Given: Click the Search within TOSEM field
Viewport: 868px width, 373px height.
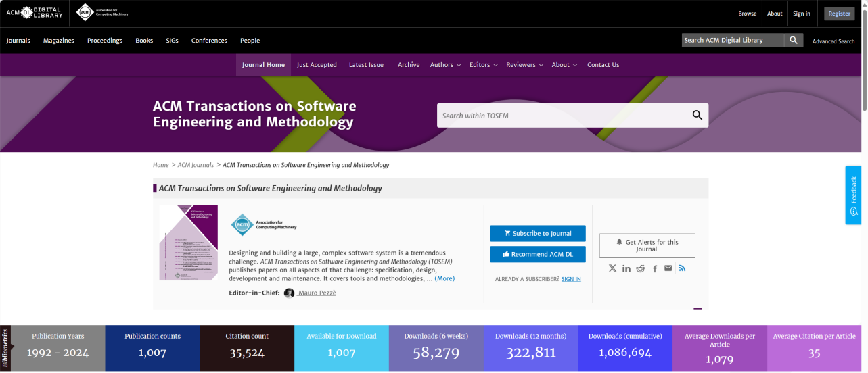Looking at the screenshot, I should pyautogui.click(x=562, y=116).
